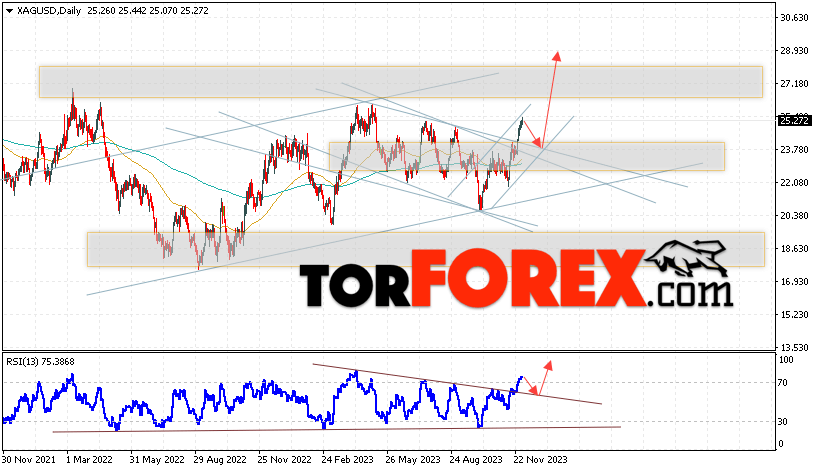Select the 26 May 2023 date label
Screen dimensions: 816x471
pyautogui.click(x=413, y=460)
